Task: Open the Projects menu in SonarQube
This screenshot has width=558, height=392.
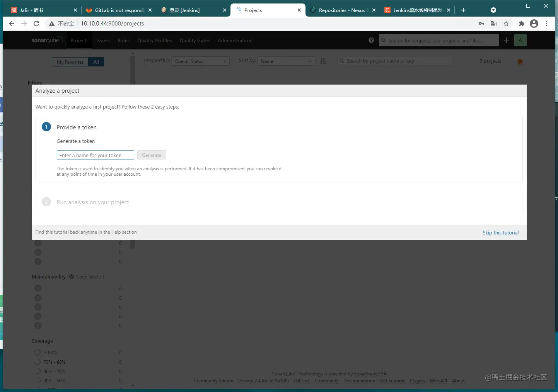Action: coord(79,40)
